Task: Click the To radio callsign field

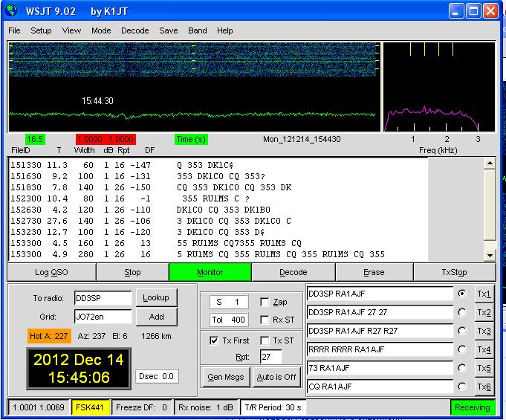Action: pyautogui.click(x=103, y=298)
